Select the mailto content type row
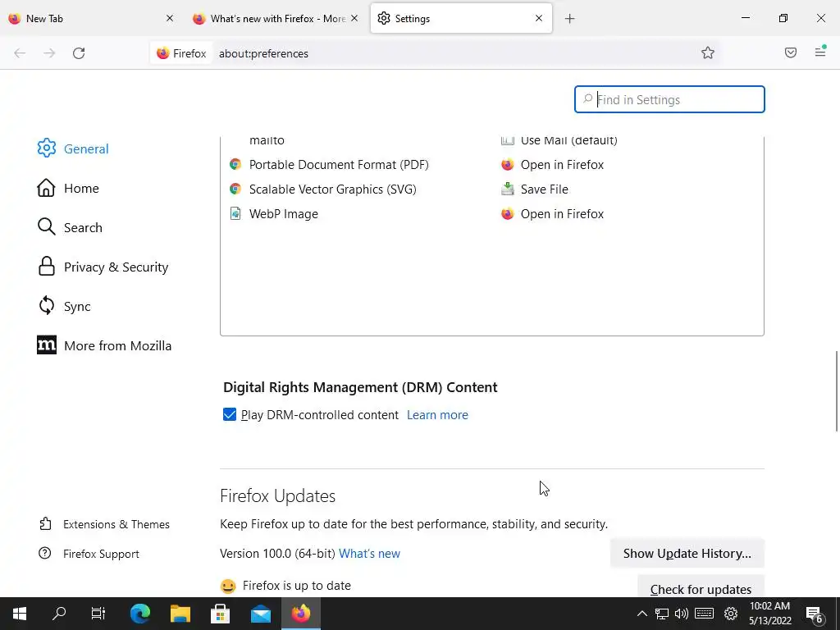840x630 pixels. pos(492,143)
